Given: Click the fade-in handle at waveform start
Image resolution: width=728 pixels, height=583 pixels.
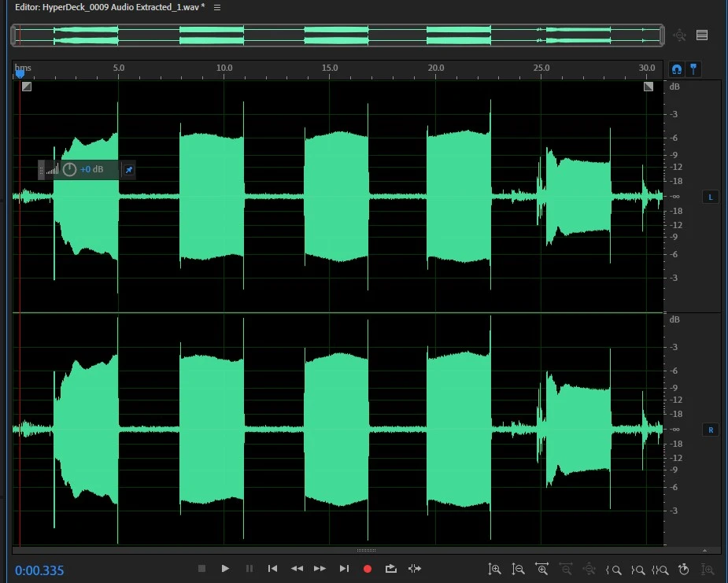Looking at the screenshot, I should (x=27, y=87).
